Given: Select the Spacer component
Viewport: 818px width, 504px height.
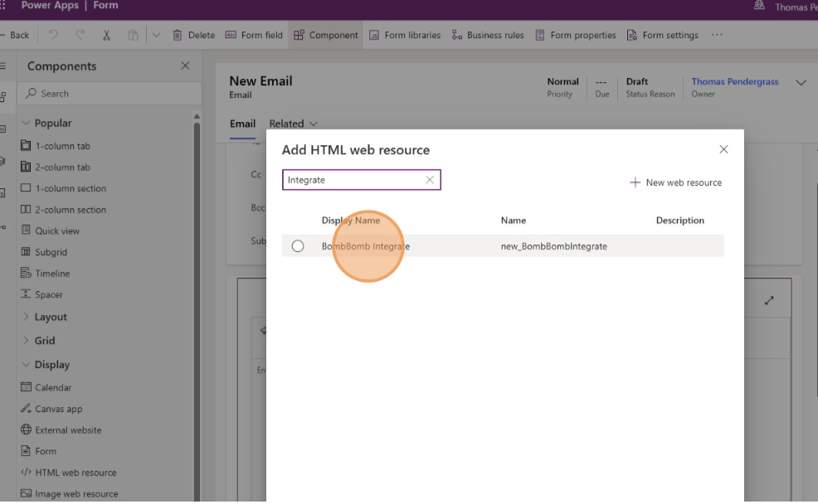Looking at the screenshot, I should [41, 294].
